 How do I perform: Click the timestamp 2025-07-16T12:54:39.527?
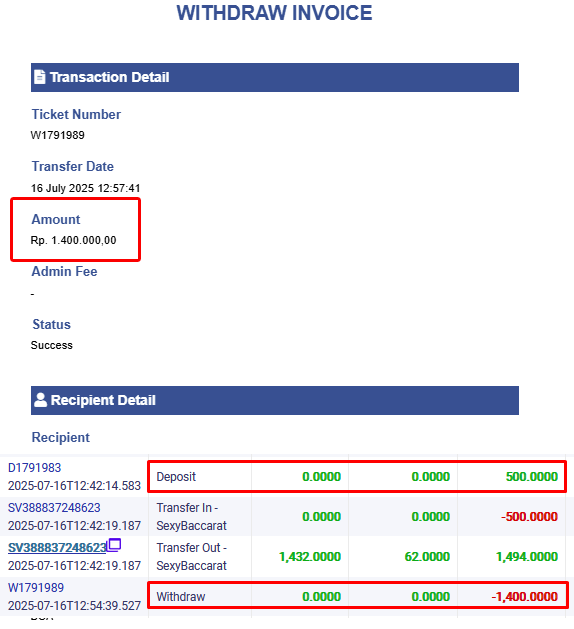tap(74, 606)
